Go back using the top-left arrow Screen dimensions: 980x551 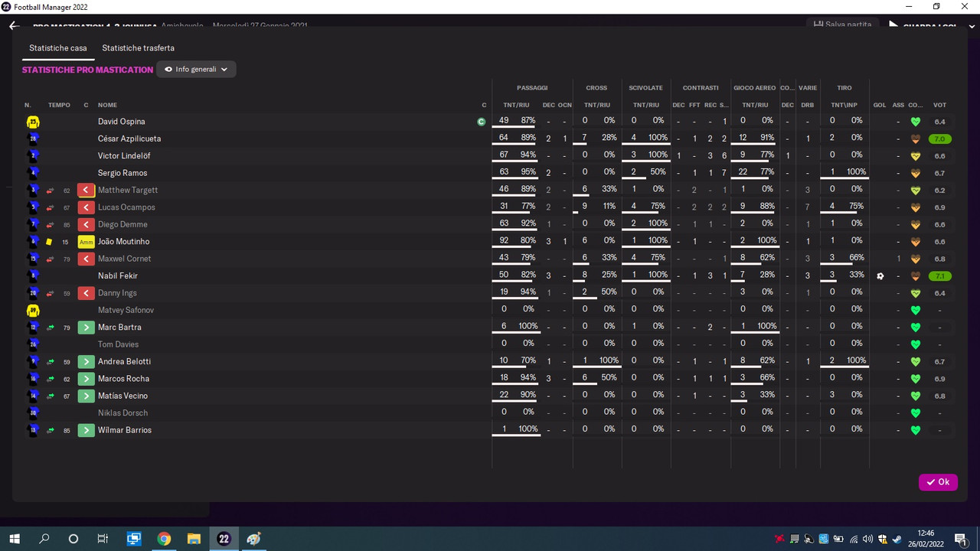pos(14,26)
